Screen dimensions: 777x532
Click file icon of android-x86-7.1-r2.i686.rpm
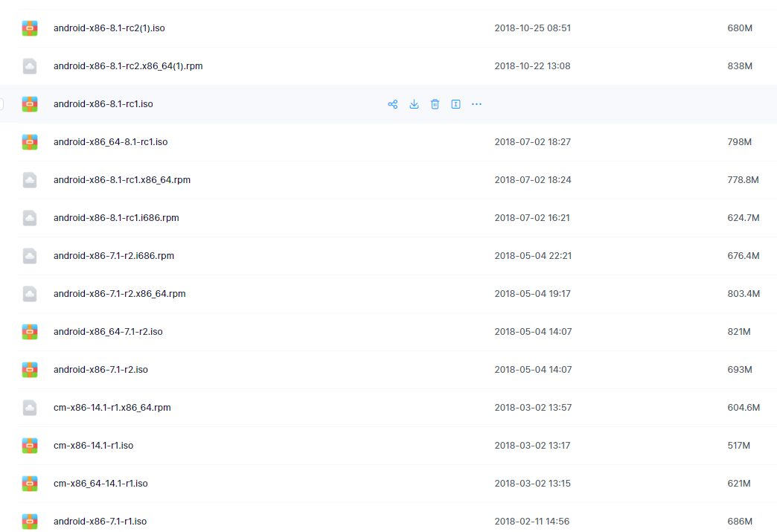30,256
